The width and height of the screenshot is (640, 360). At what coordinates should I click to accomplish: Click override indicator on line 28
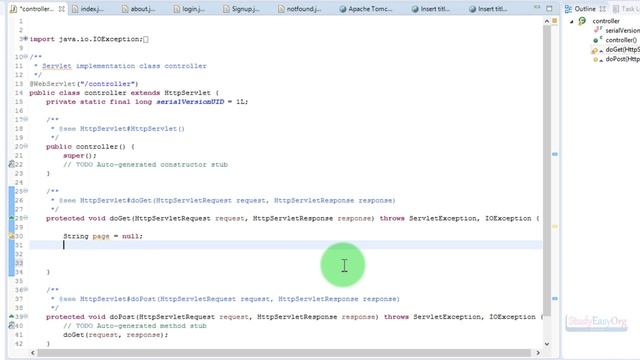tap(11, 218)
